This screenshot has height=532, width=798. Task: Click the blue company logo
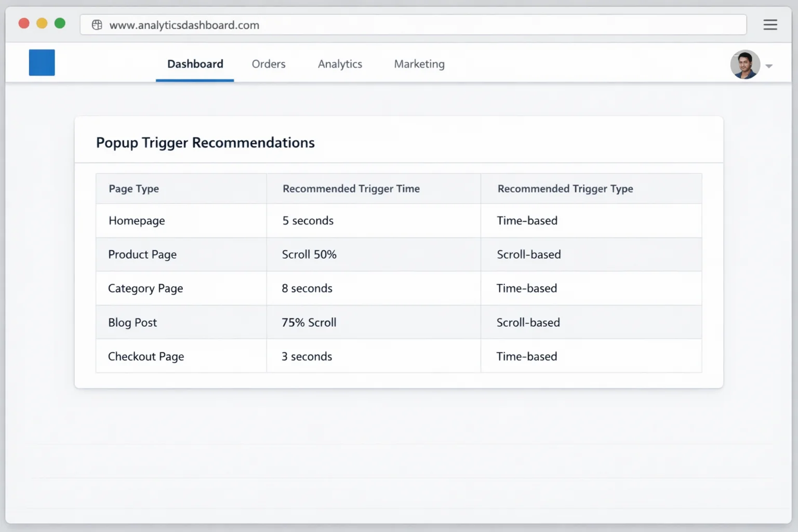[42, 62]
